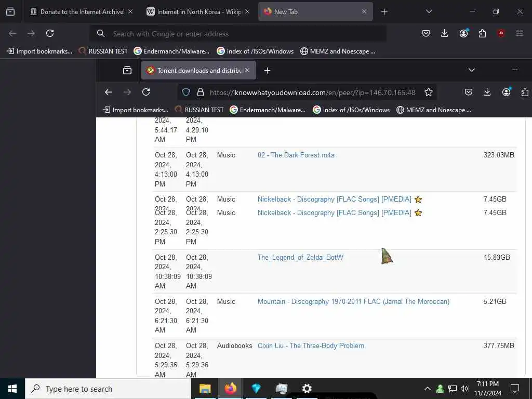Viewport: 532px width, 399px height.
Task: Open Downloads in the outer window toolbar
Action: (445, 33)
